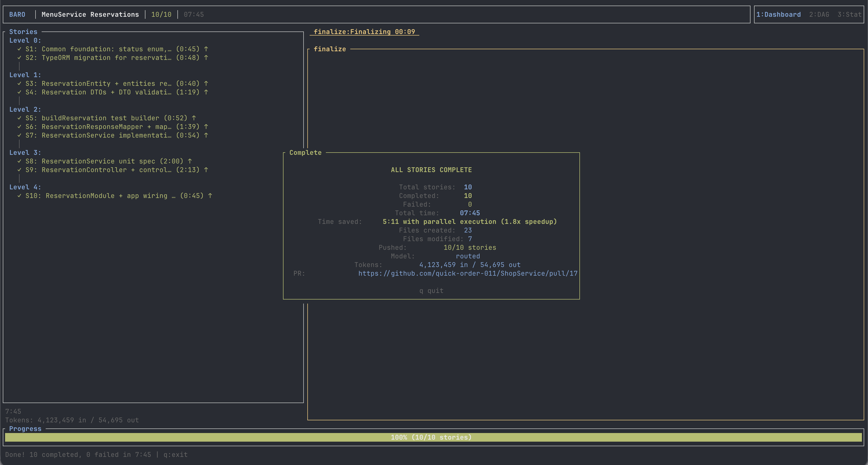Click the 100% (10/10 stories) progress bar
The height and width of the screenshot is (465, 868).
tap(433, 437)
